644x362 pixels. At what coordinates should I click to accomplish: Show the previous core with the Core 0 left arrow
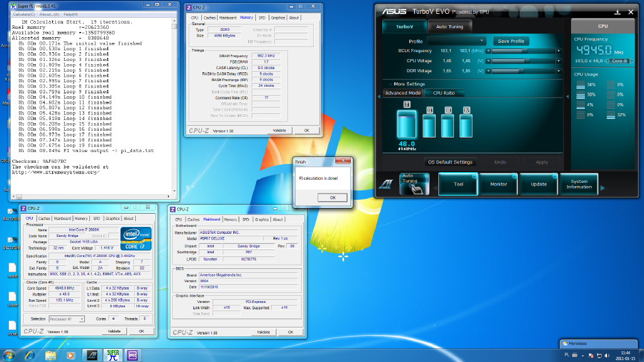(607, 61)
